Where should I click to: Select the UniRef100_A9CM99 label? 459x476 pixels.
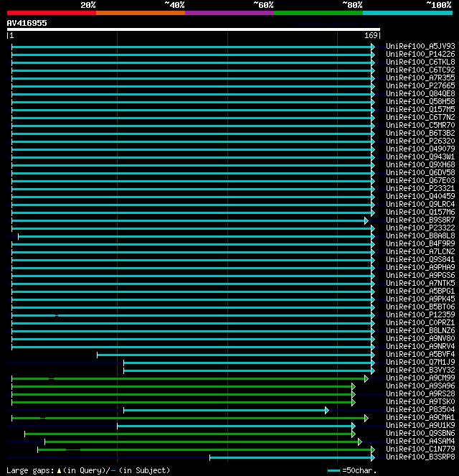[420, 378]
